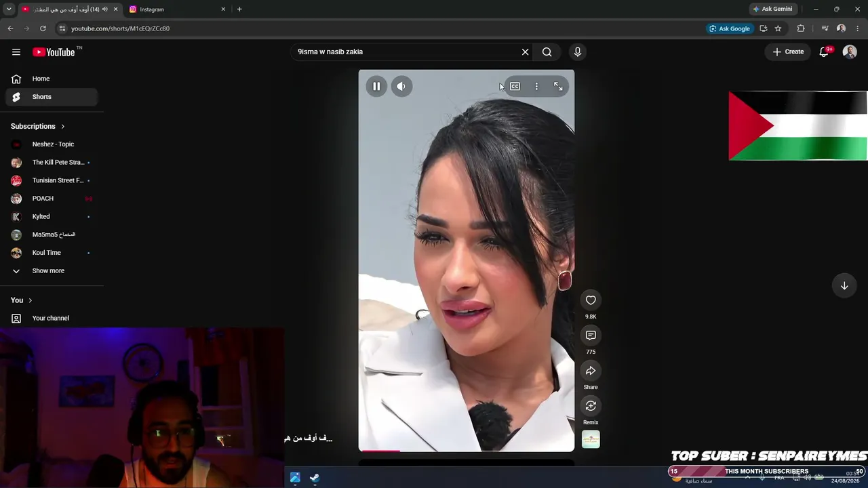
Task: Click the Ask Google lens button
Action: pyautogui.click(x=730, y=28)
